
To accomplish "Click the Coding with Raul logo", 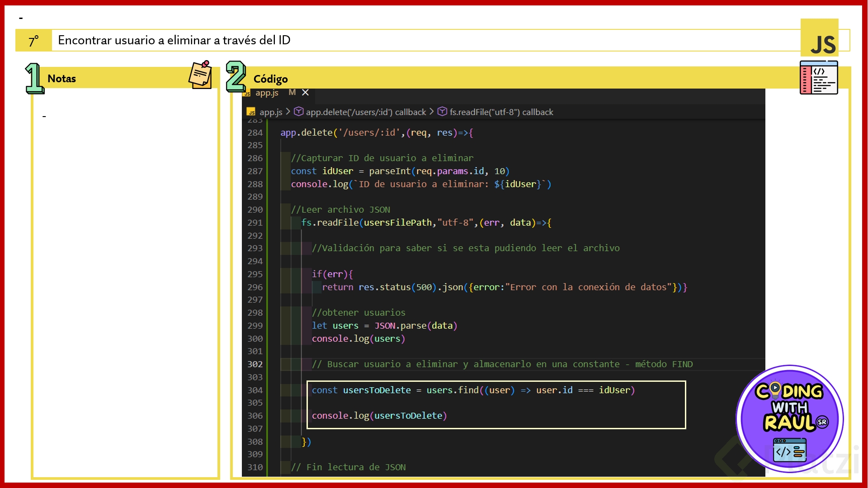I will 789,418.
